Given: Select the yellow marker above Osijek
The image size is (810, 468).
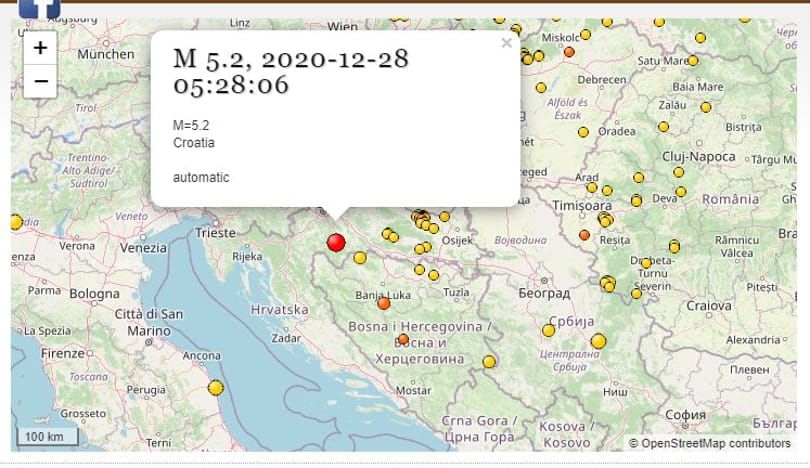Looking at the screenshot, I should [444, 216].
